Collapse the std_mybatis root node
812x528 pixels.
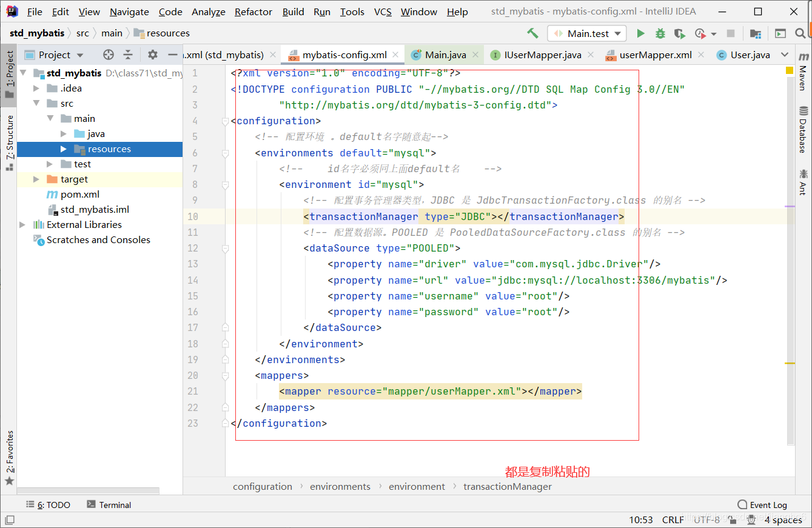coord(24,73)
